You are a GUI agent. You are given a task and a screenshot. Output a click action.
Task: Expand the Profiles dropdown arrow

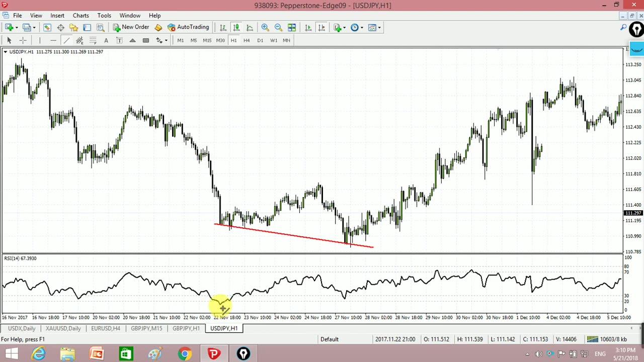coord(34,27)
